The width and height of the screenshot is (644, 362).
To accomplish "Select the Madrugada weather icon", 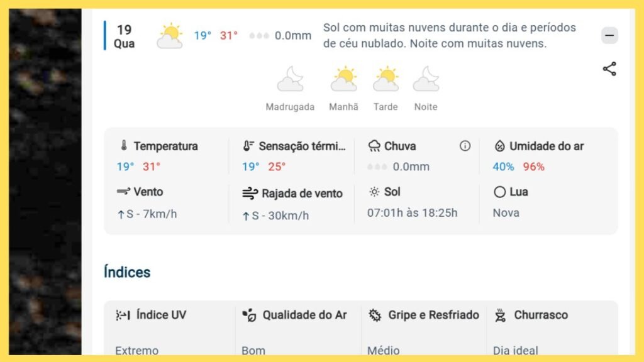I will (x=291, y=79).
